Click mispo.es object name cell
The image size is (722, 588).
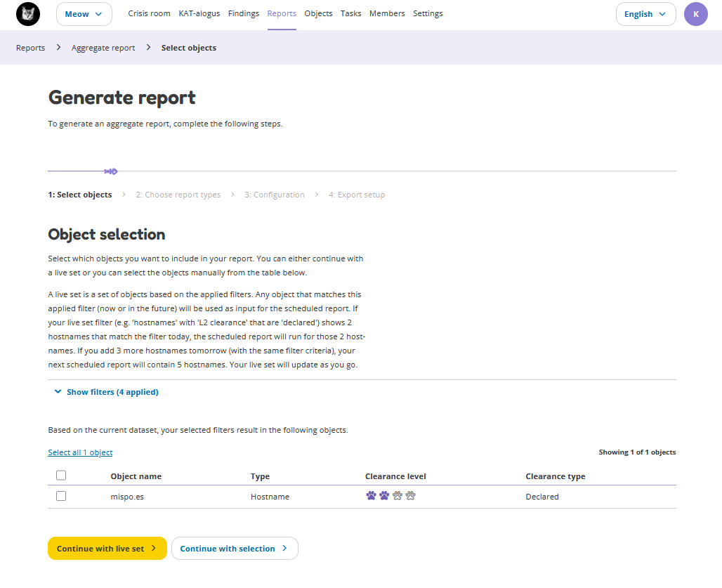(x=127, y=497)
